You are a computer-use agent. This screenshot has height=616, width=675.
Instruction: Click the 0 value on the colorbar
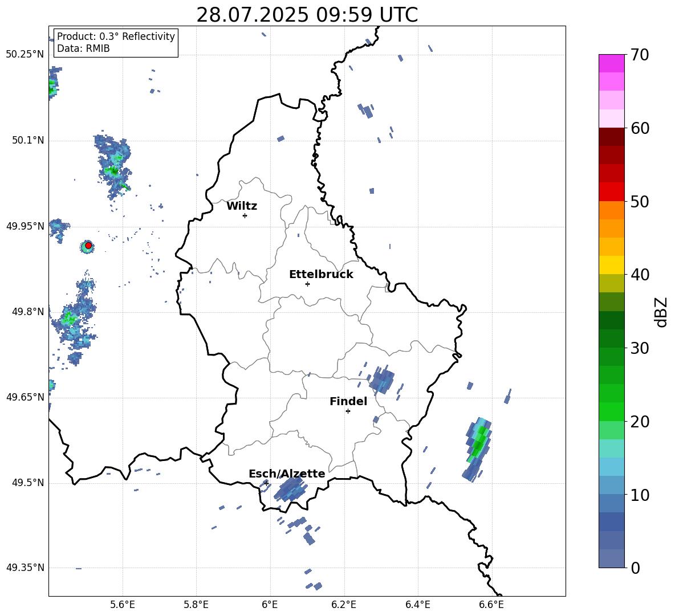pyautogui.click(x=635, y=568)
